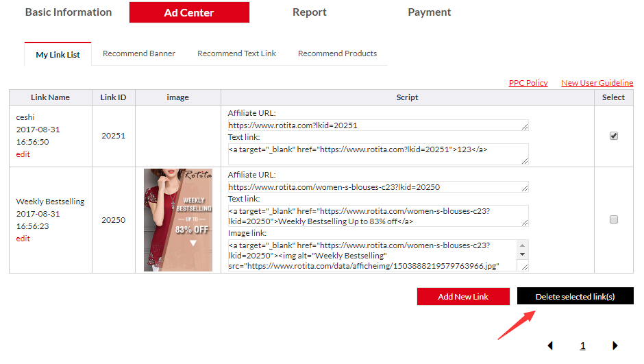644x364 pixels.
Task: Go to next page arrow
Action: 615,345
